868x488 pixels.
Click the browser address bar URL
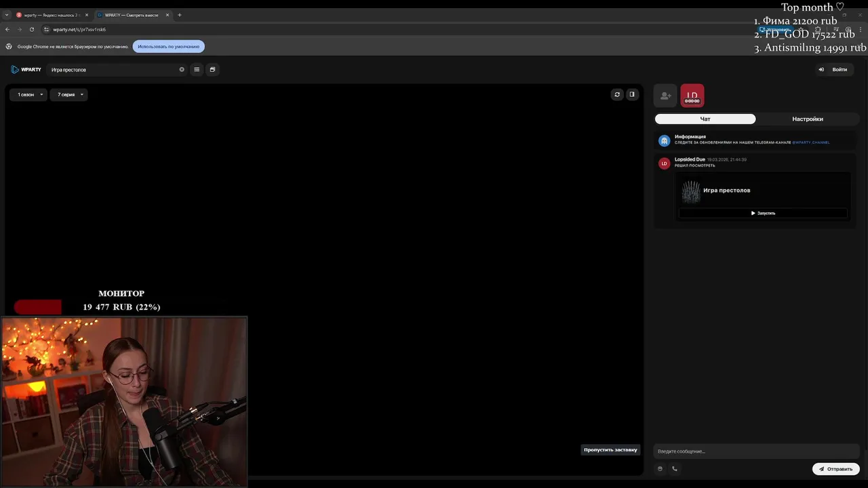[79, 29]
